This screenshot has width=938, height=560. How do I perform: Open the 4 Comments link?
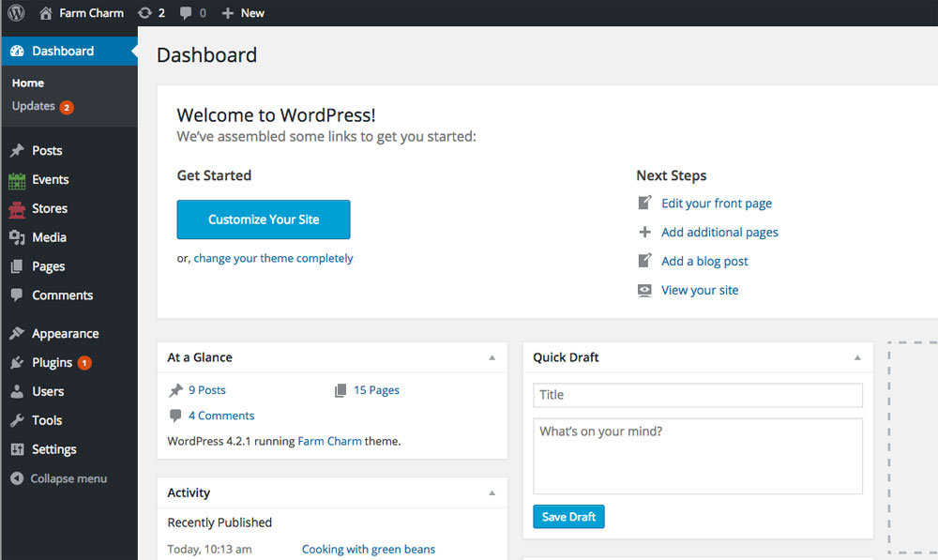[221, 416]
